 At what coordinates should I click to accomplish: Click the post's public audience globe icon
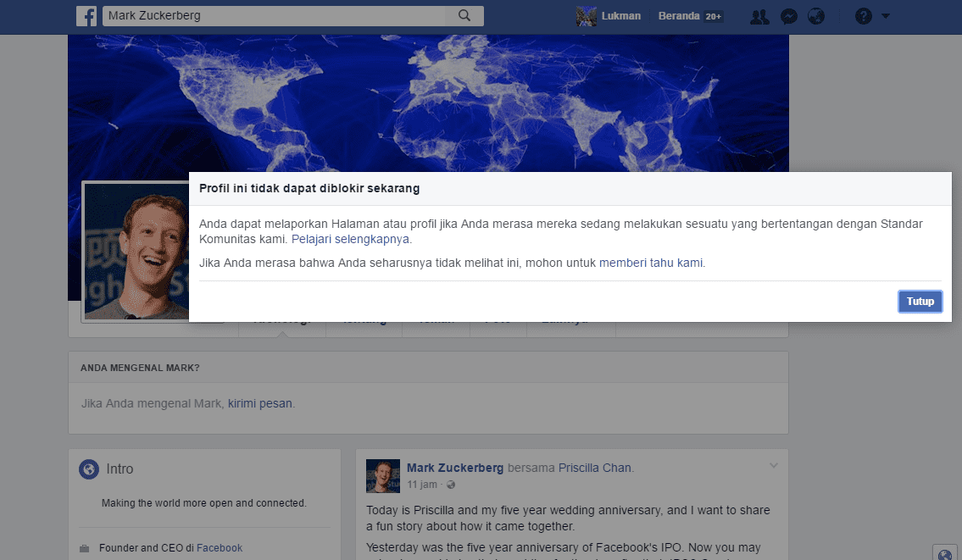pos(451,485)
